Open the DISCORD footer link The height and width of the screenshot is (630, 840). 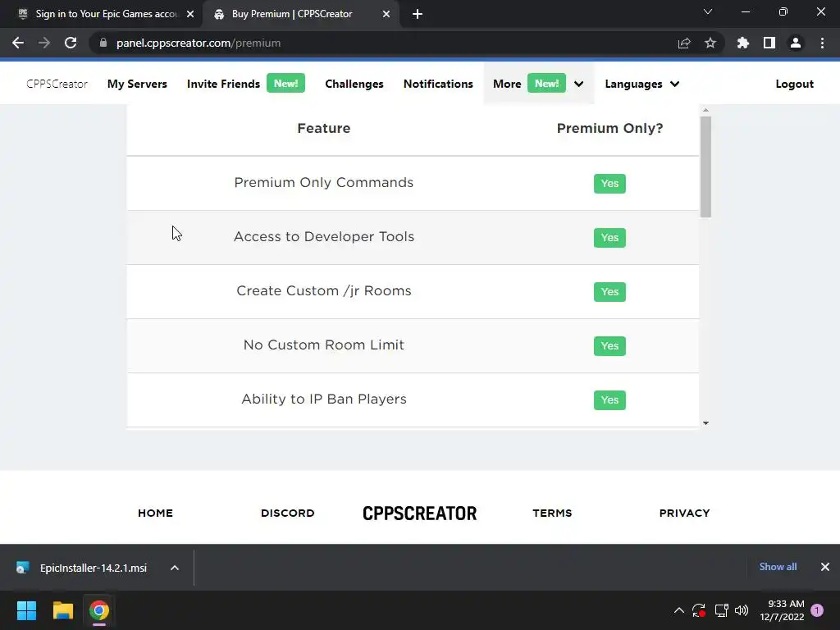(288, 514)
